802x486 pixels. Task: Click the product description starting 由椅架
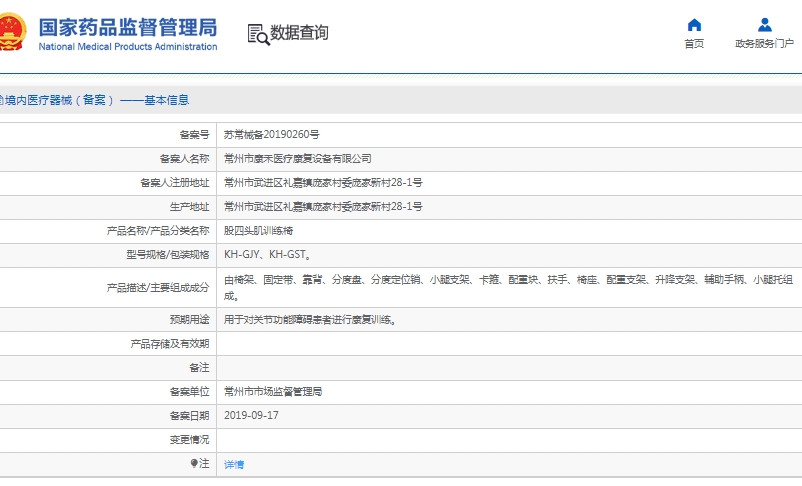point(508,288)
